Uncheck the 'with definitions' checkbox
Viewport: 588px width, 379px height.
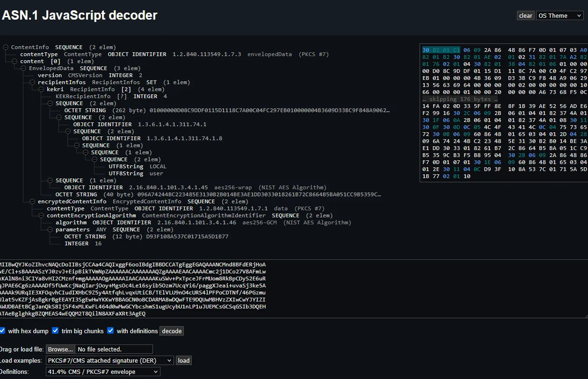pos(110,330)
